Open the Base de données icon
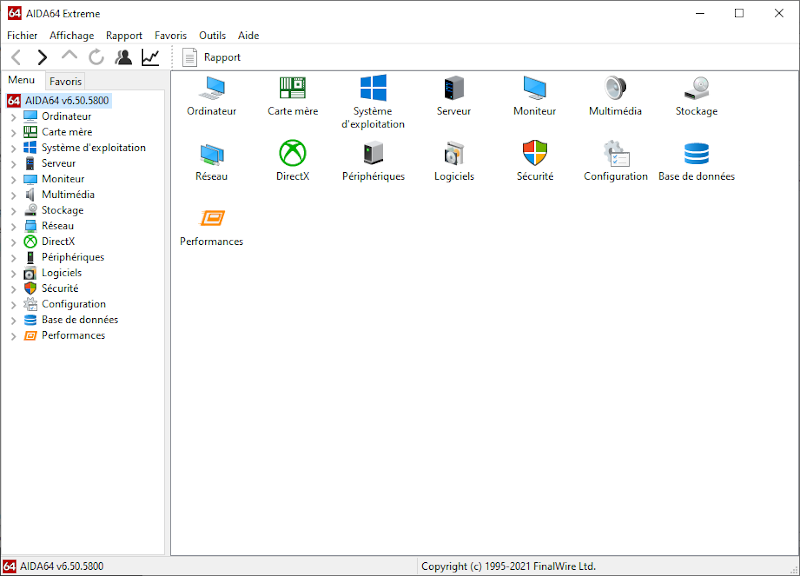Image resolution: width=800 pixels, height=576 pixels. coord(696,153)
